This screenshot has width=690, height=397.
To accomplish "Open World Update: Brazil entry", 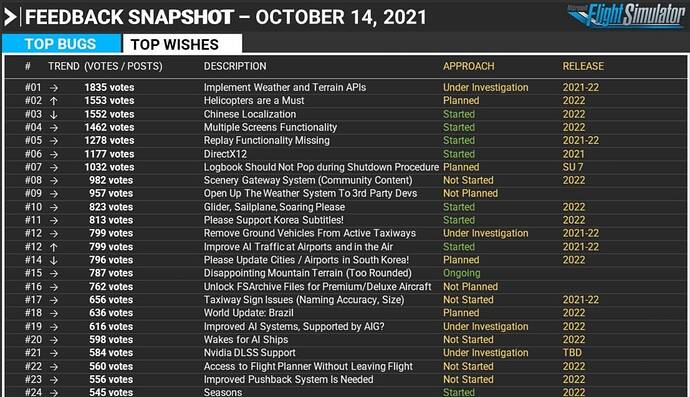I will coord(249,312).
